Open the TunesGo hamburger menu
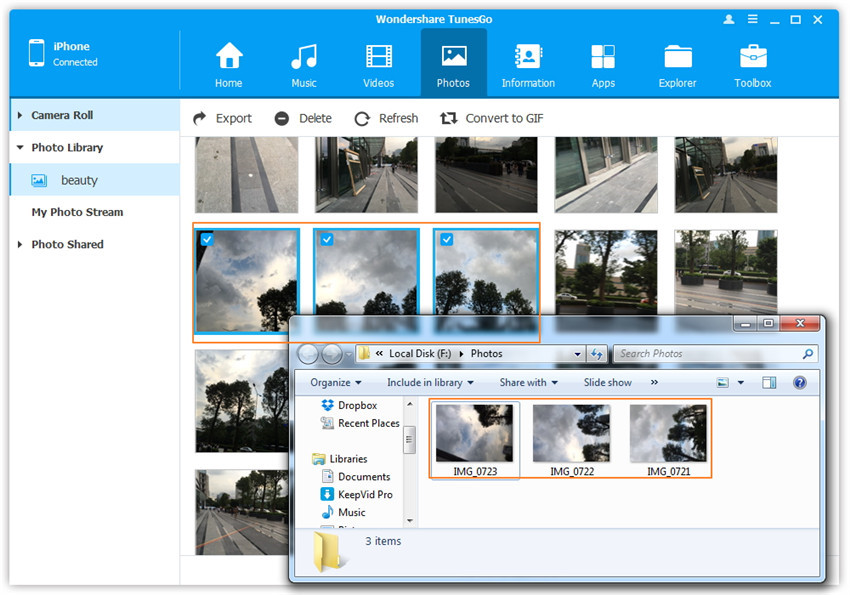850x595 pixels. [752, 20]
